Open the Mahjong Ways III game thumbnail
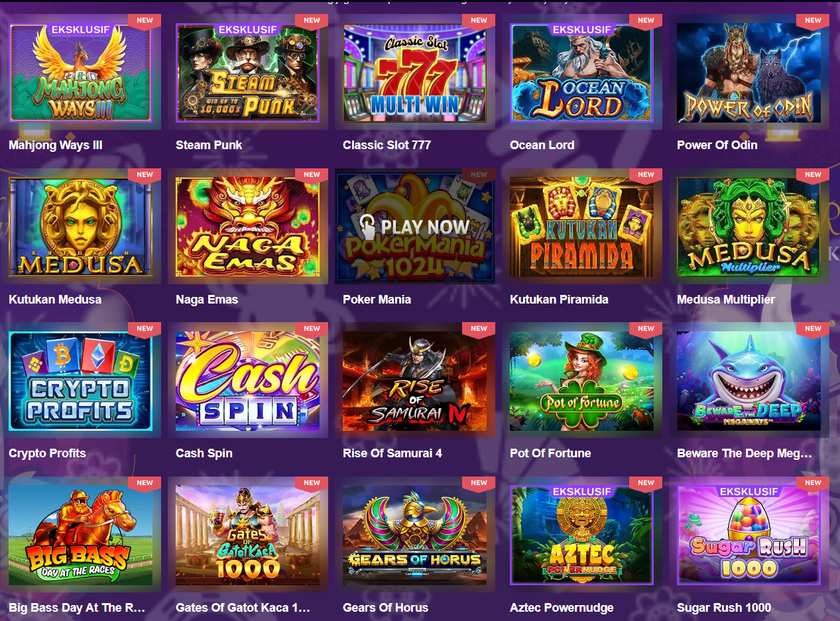Image resolution: width=840 pixels, height=621 pixels. [x=80, y=73]
